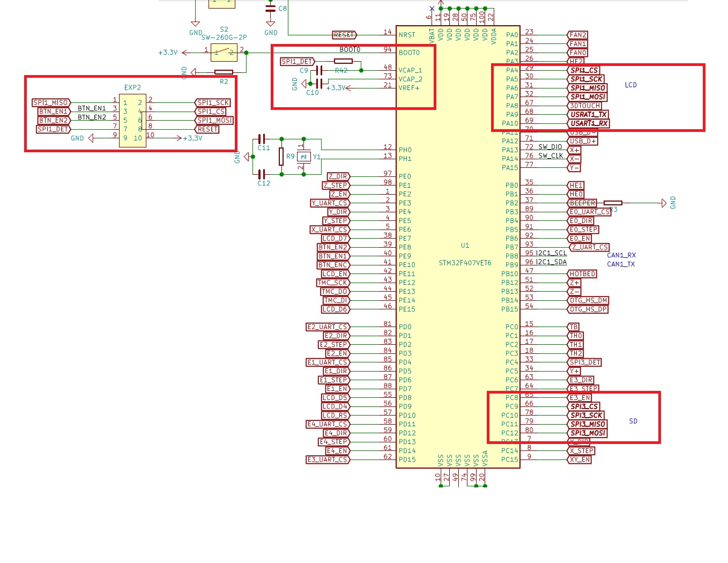Select the GND arrow after resistor R3
The height and width of the screenshot is (563, 728).
664,203
